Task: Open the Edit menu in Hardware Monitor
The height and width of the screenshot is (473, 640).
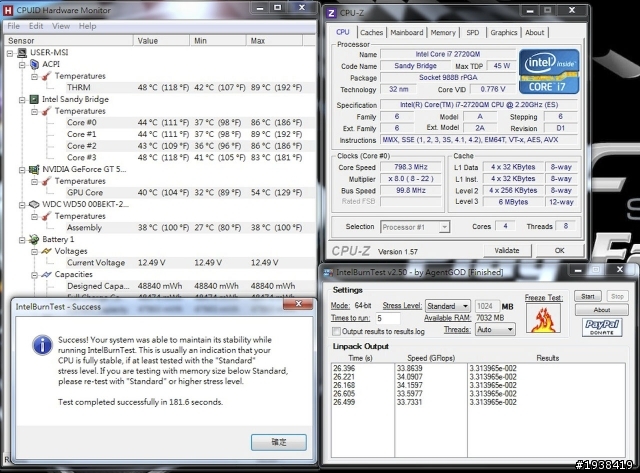Action: point(36,26)
